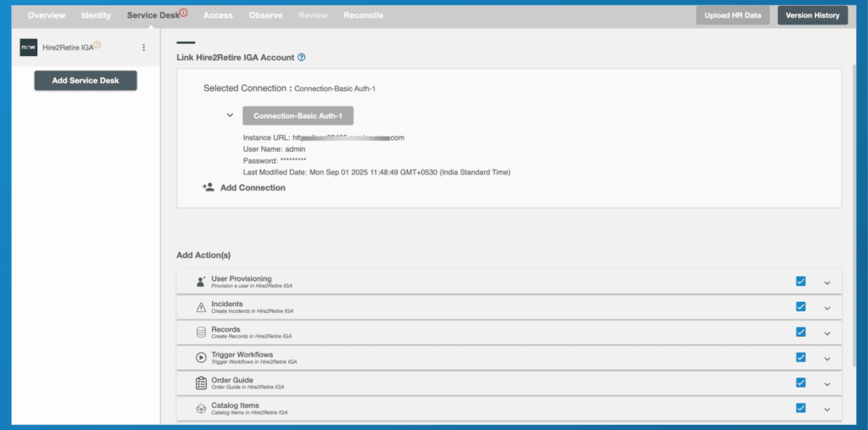
Task: Click the Add Action(s) heading
Action: tap(203, 255)
